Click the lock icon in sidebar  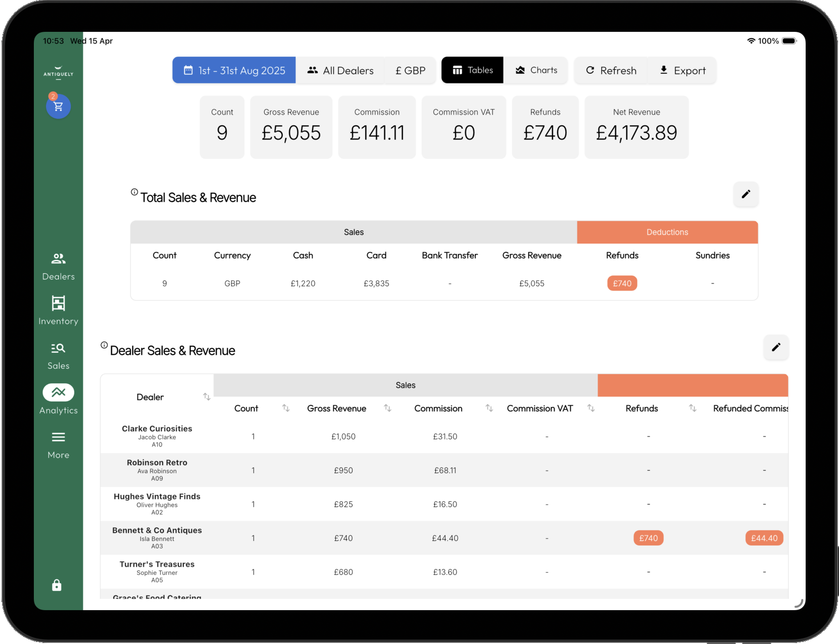click(x=57, y=585)
